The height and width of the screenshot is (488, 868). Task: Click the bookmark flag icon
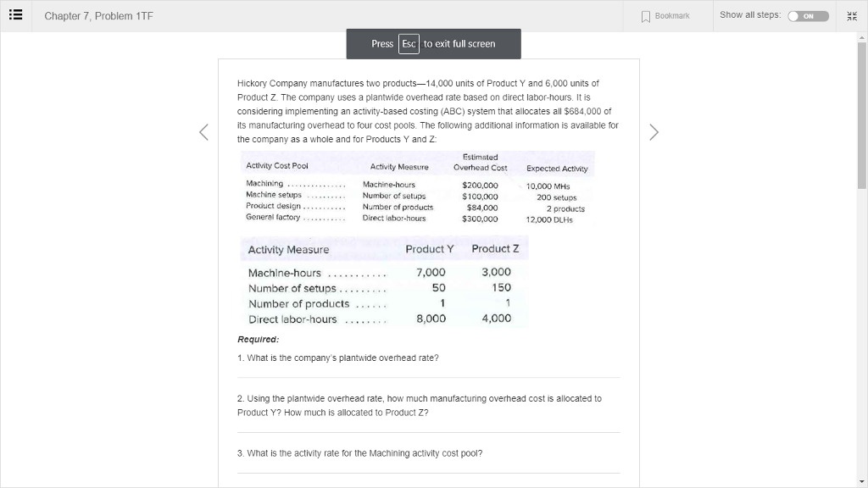pyautogui.click(x=647, y=15)
